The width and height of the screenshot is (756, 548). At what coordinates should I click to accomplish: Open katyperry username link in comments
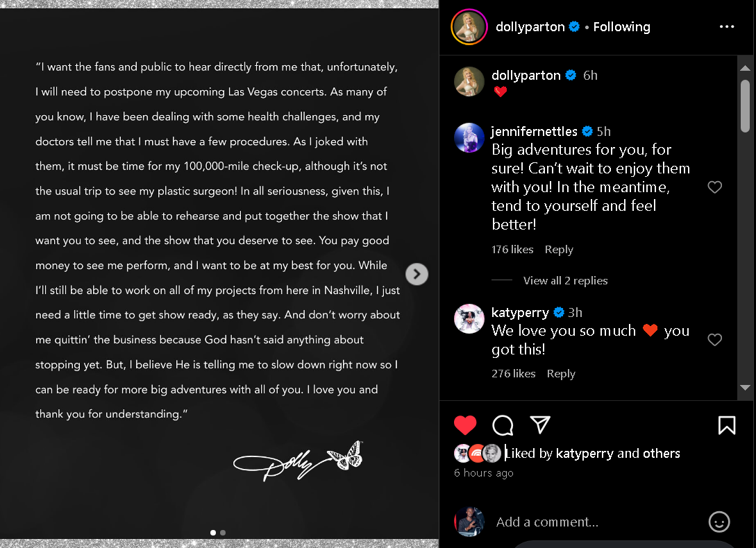(x=520, y=313)
